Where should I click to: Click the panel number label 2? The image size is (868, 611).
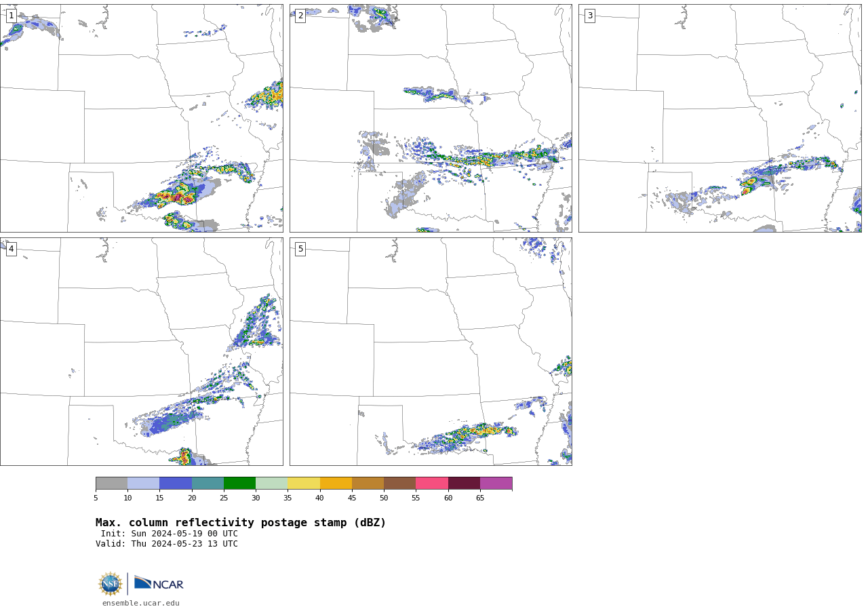pos(300,16)
